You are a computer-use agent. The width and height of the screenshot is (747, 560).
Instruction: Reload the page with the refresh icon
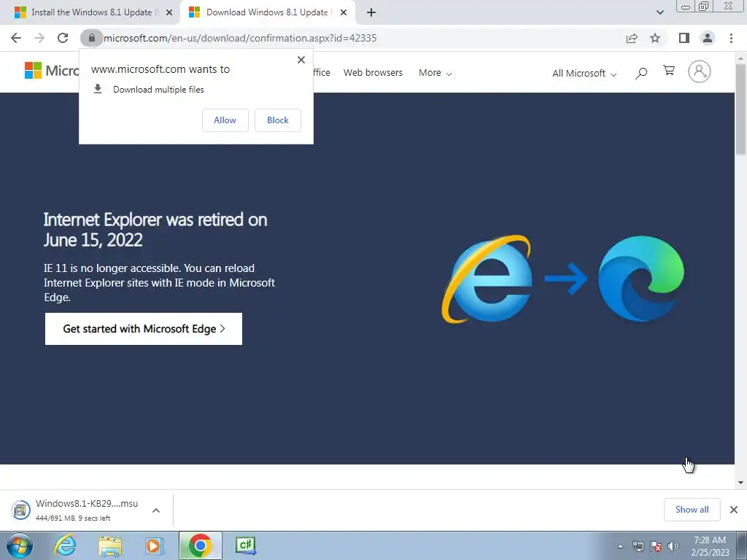63,38
